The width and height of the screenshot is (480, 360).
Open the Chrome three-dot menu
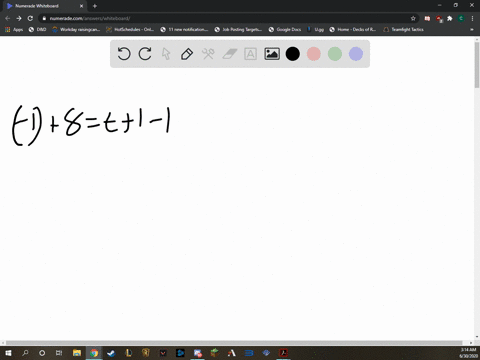click(x=472, y=18)
